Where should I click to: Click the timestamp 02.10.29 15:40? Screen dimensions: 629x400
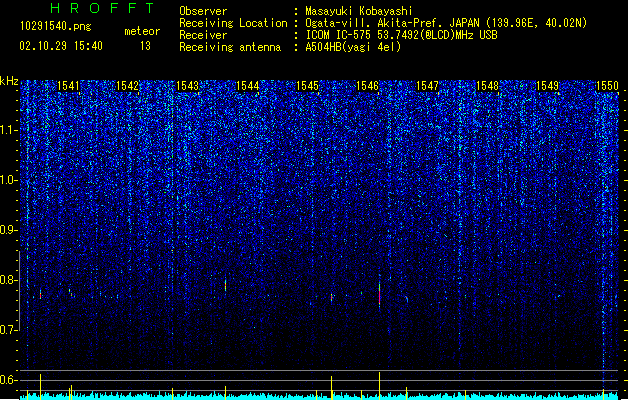61,46
